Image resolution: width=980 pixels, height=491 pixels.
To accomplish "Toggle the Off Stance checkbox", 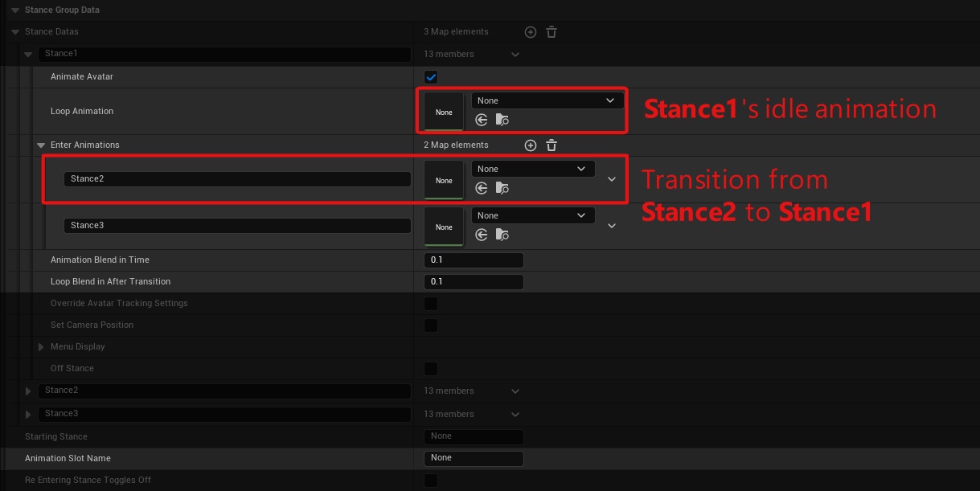I will point(431,369).
